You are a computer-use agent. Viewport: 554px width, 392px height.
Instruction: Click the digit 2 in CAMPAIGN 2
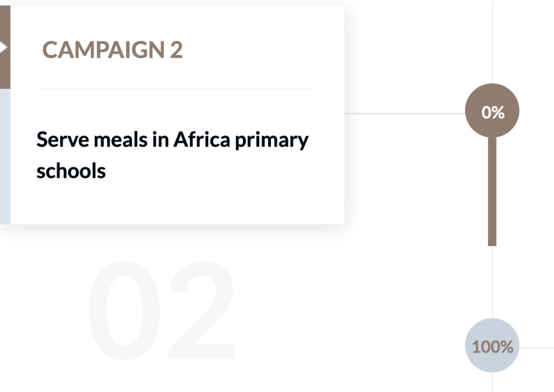176,50
